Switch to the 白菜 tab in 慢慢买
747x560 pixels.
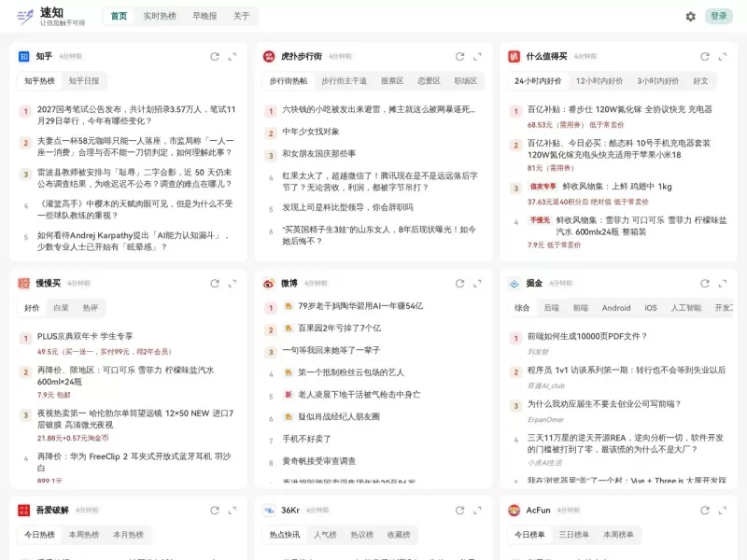(61, 308)
